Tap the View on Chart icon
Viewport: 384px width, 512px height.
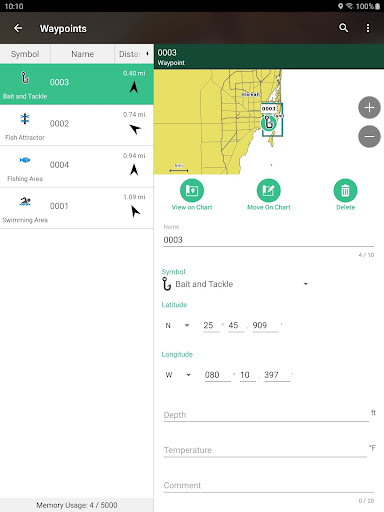(x=192, y=190)
